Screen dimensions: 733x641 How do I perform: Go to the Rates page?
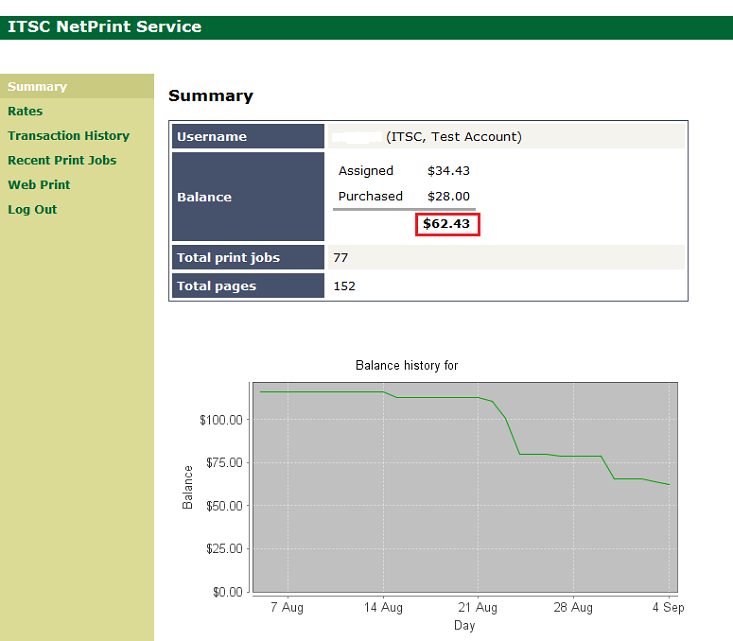[25, 111]
